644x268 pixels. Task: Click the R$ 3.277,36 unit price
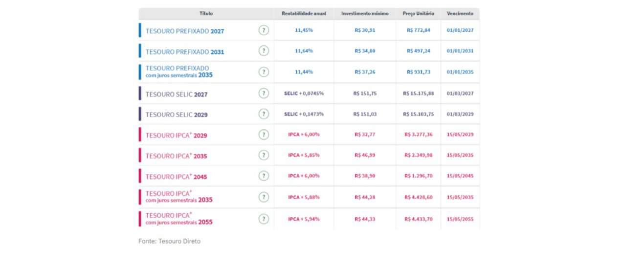click(418, 135)
